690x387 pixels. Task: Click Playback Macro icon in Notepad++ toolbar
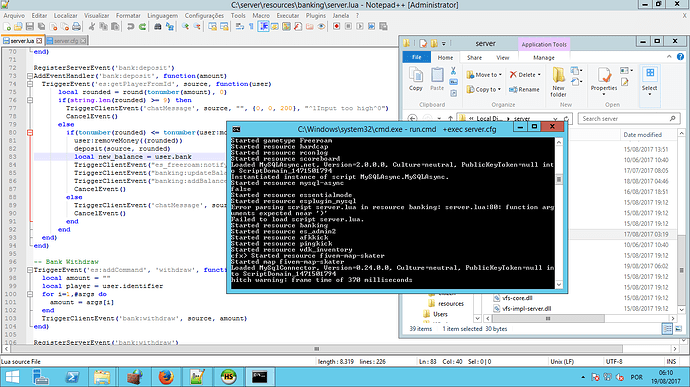tap(360, 26)
